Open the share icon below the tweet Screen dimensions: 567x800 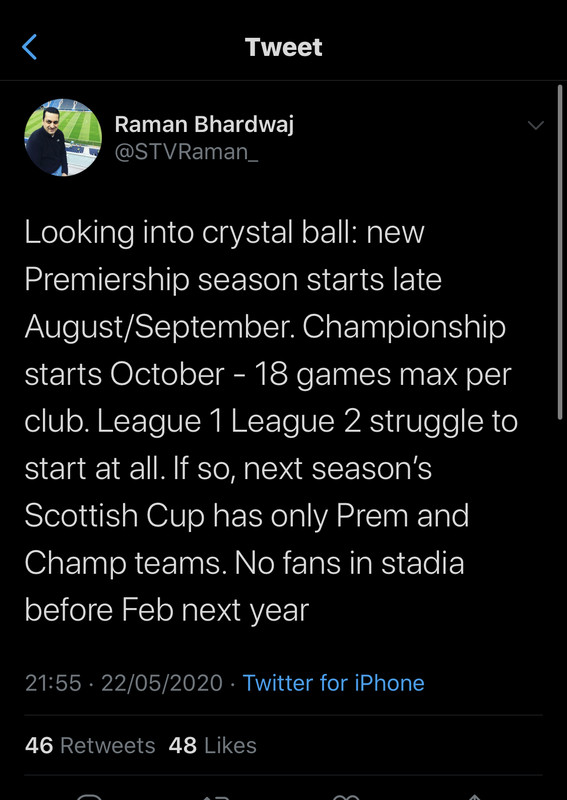tap(475, 797)
